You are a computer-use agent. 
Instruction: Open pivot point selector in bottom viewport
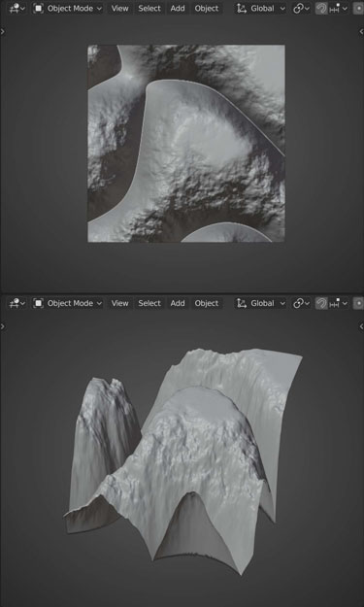pyautogui.click(x=301, y=303)
